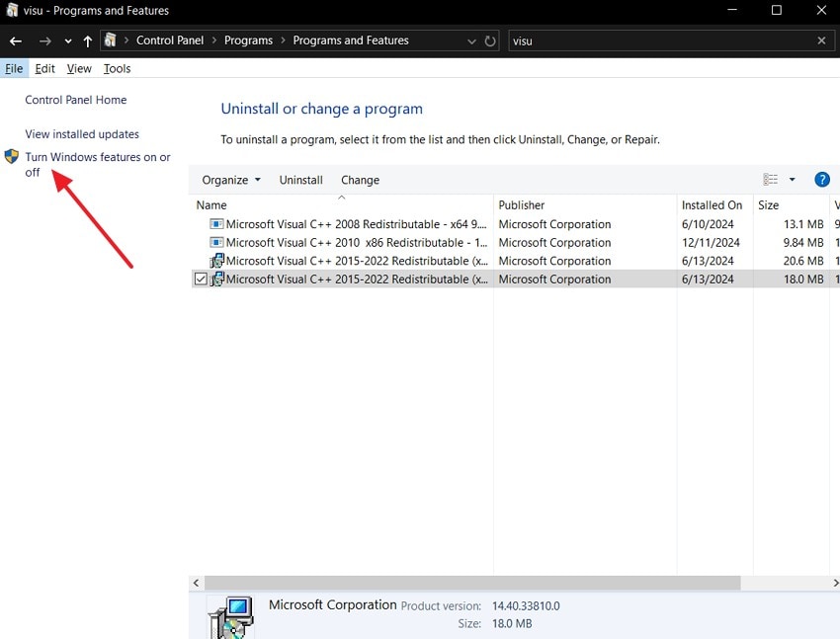This screenshot has width=840, height=639.
Task: Click product version 14.40.33810.0 in details pane
Action: (526, 605)
